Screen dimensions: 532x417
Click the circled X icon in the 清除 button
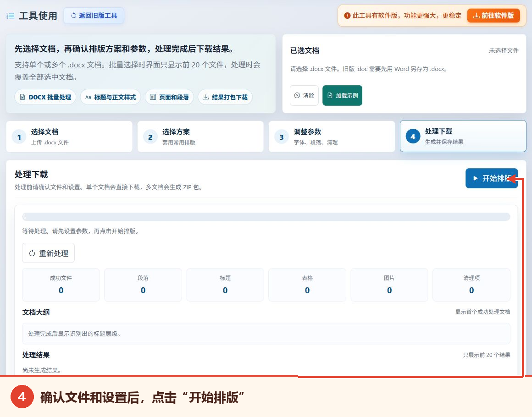[x=297, y=96]
